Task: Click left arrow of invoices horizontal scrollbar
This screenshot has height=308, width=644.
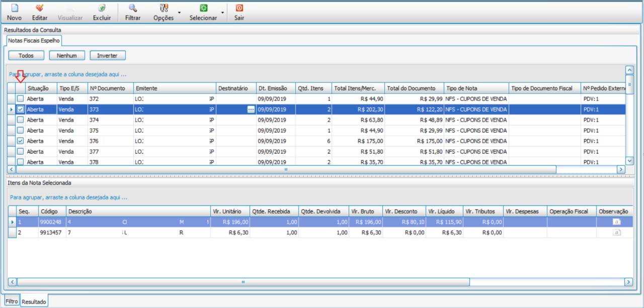Action: [x=12, y=170]
